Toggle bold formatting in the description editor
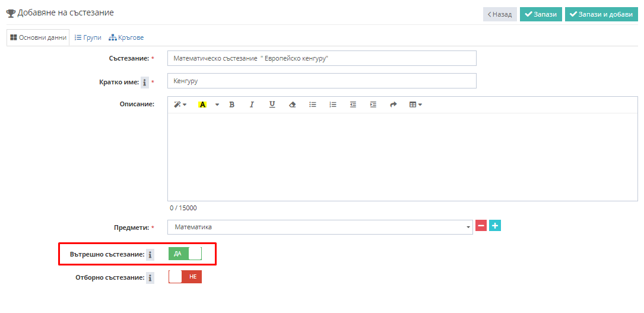 (x=231, y=105)
